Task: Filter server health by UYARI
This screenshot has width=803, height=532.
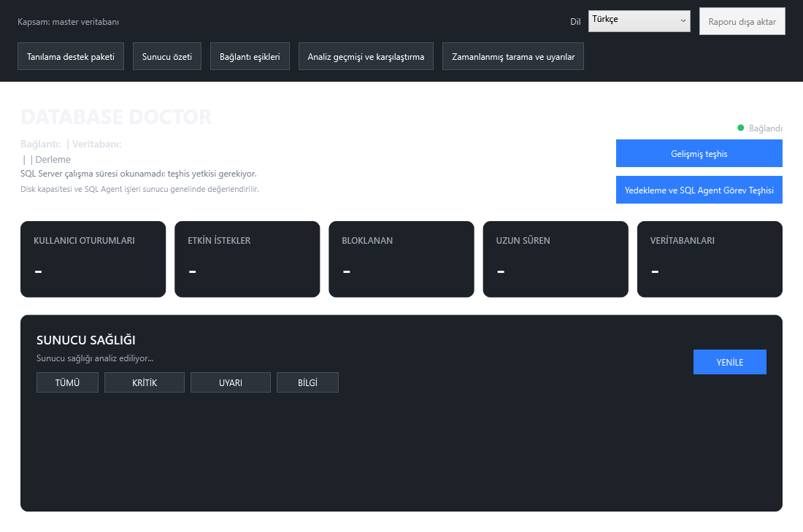Action: tap(231, 382)
